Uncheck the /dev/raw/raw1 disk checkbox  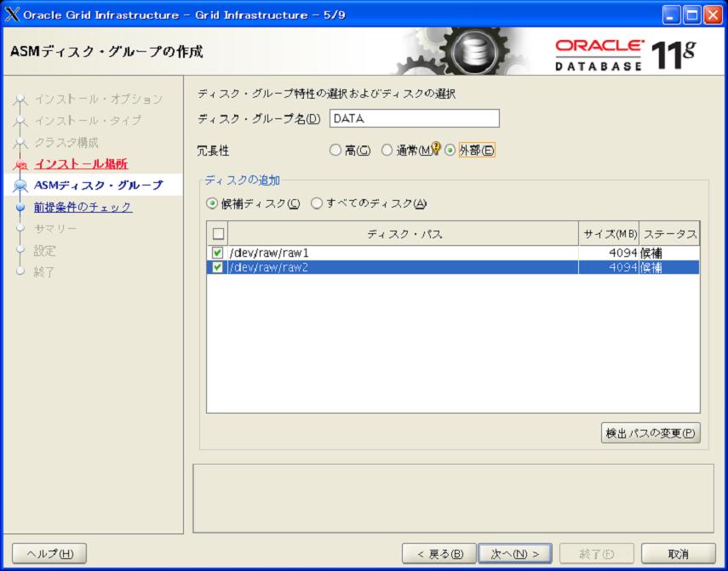[217, 253]
